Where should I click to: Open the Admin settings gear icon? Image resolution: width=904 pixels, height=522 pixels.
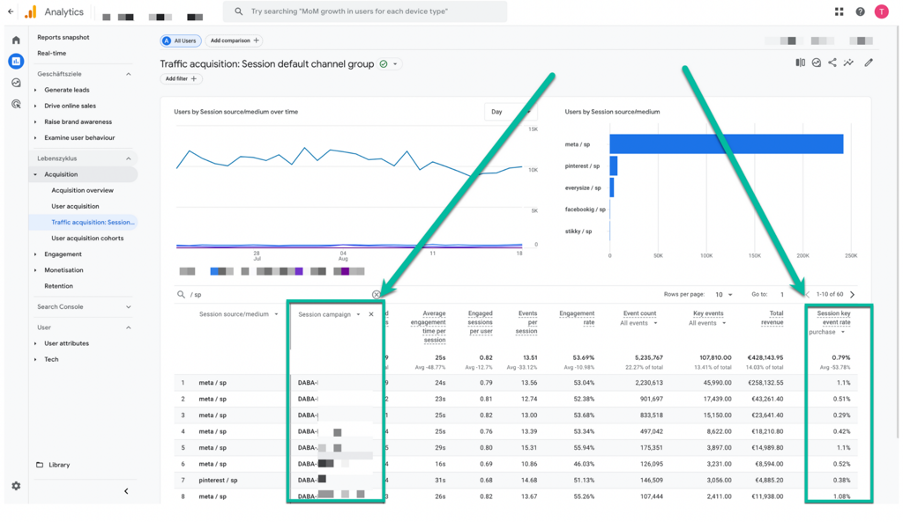click(16, 486)
